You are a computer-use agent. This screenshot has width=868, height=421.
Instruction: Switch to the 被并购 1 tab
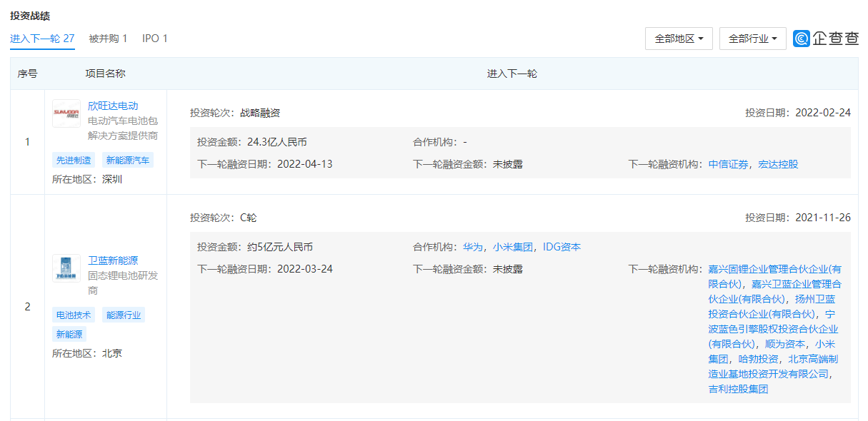coord(108,39)
